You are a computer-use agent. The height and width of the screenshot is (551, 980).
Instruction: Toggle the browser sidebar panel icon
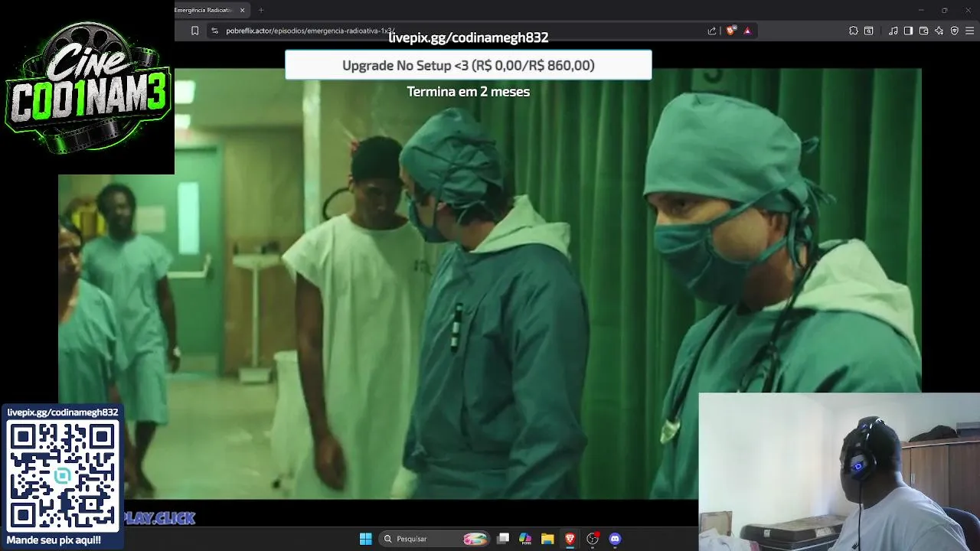pos(908,31)
